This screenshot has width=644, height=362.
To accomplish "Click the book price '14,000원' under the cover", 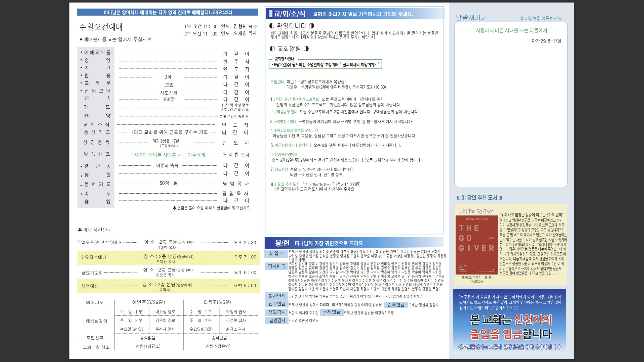I will pyautogui.click(x=477, y=282).
